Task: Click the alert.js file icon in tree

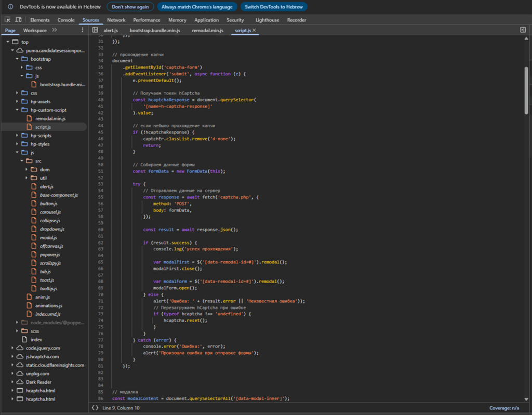Action: point(34,186)
